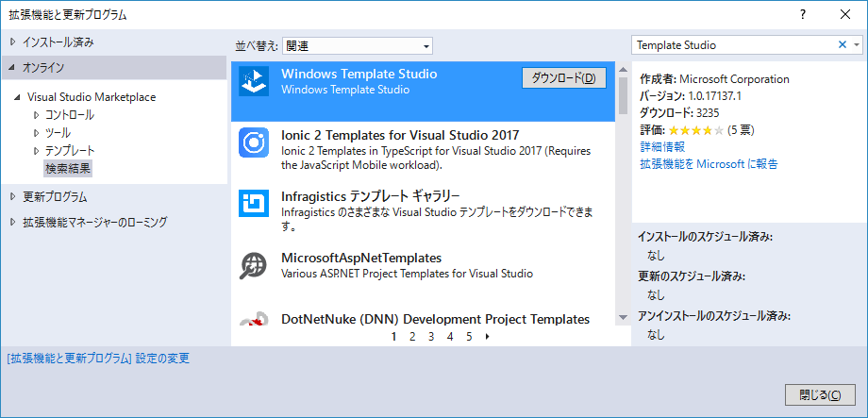Download Windows Template Studio with ダウンロード button
Screen dimensions: 868x418
tap(564, 78)
